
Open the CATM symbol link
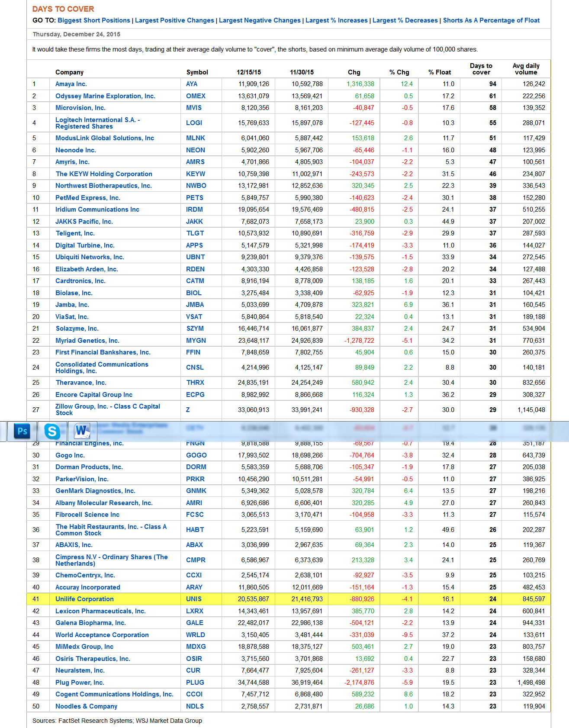(195, 281)
